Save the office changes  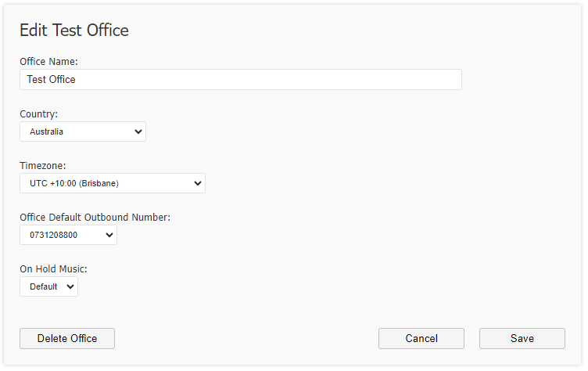click(x=522, y=338)
